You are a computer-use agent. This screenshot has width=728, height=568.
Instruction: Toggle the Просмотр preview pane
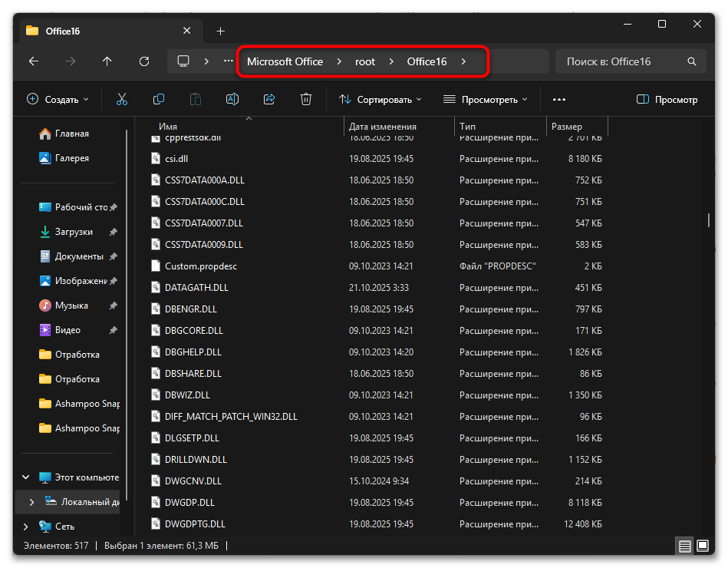click(667, 99)
